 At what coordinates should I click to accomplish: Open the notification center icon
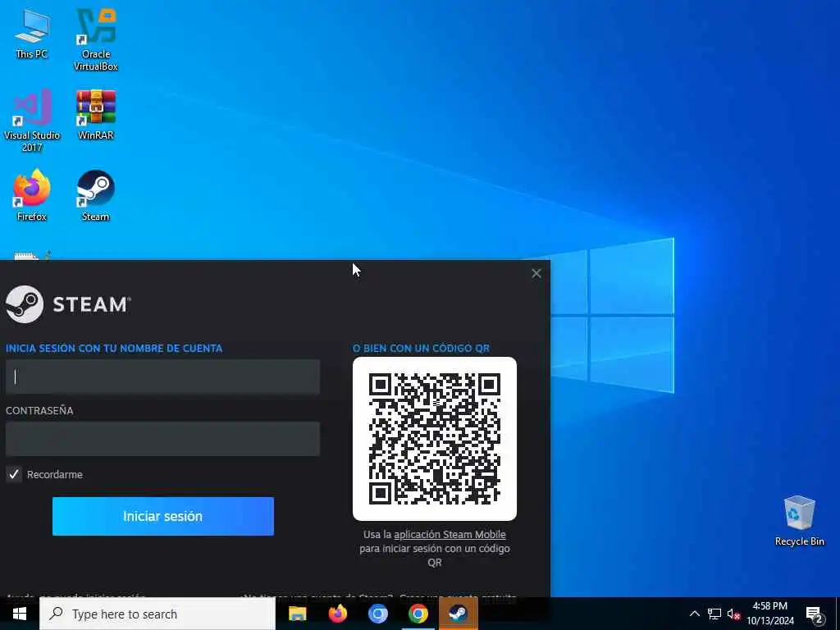815,614
